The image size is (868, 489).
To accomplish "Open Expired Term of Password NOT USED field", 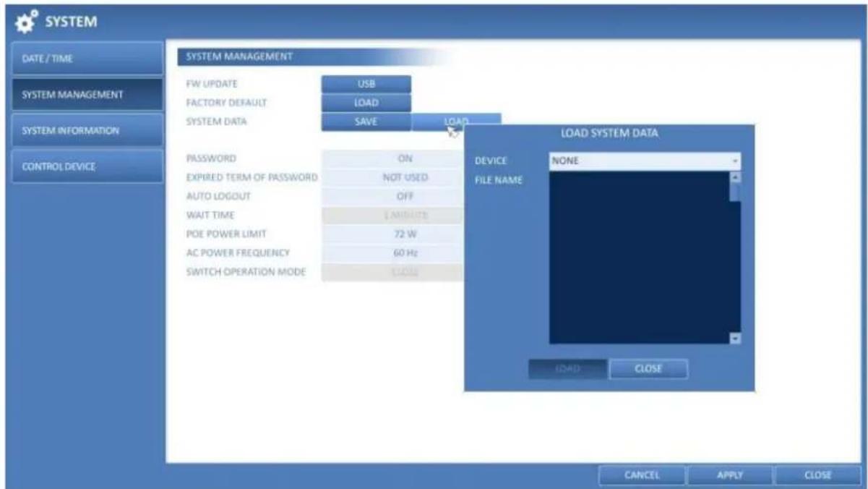I will [392, 177].
